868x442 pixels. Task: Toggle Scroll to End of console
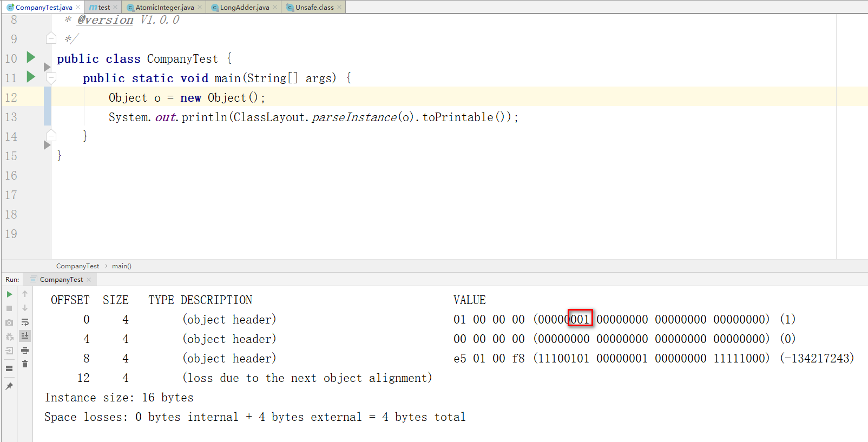(25, 336)
